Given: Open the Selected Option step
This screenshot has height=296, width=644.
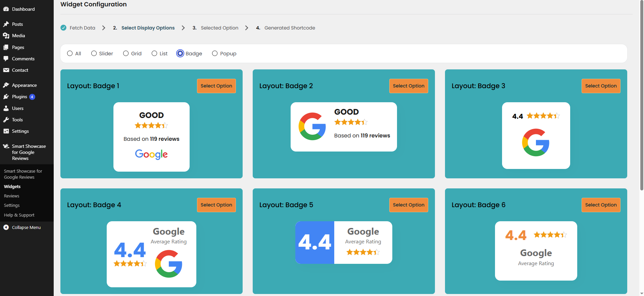Looking at the screenshot, I should click(x=219, y=28).
